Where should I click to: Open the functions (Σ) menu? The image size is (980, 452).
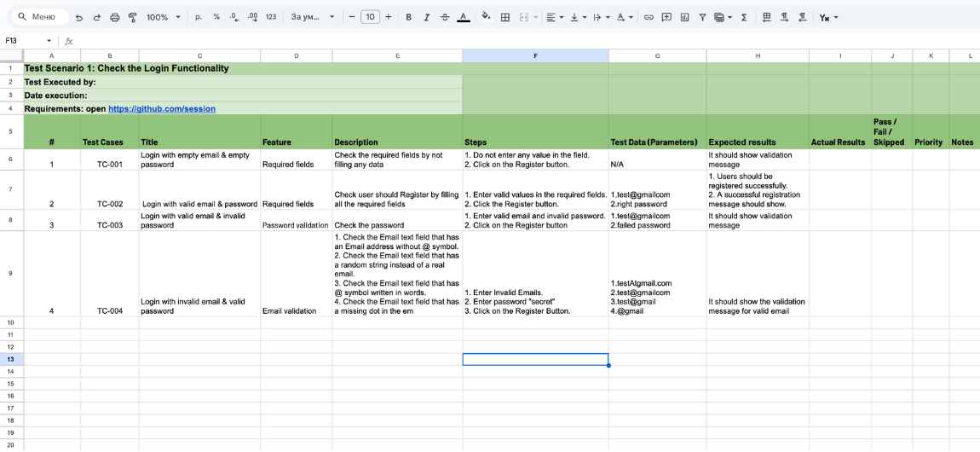(x=744, y=18)
